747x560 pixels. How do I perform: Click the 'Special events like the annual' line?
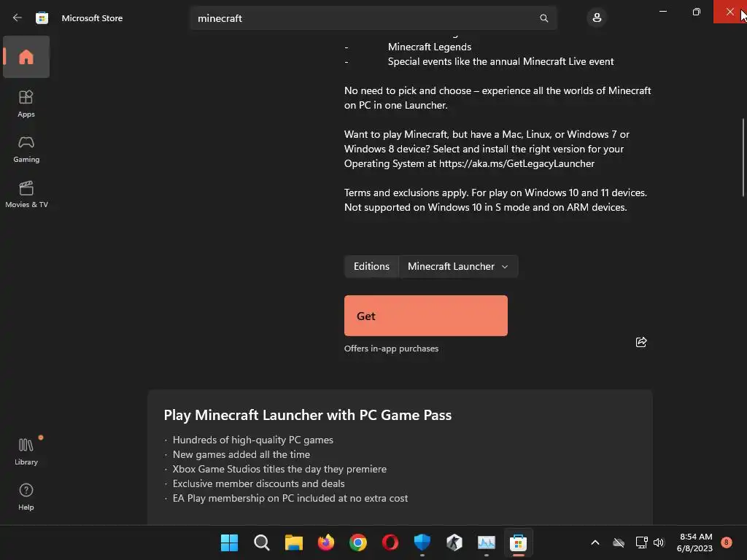tap(500, 61)
